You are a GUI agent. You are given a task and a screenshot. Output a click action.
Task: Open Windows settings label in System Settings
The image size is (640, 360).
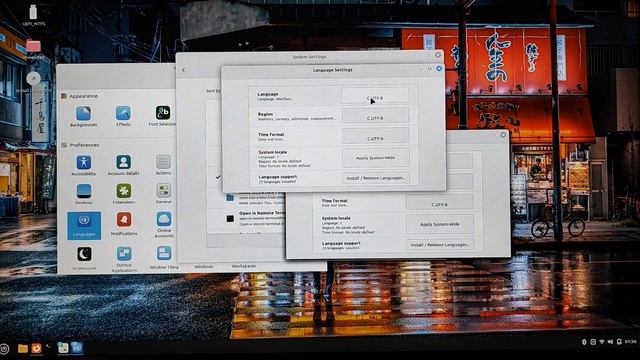[x=204, y=266]
